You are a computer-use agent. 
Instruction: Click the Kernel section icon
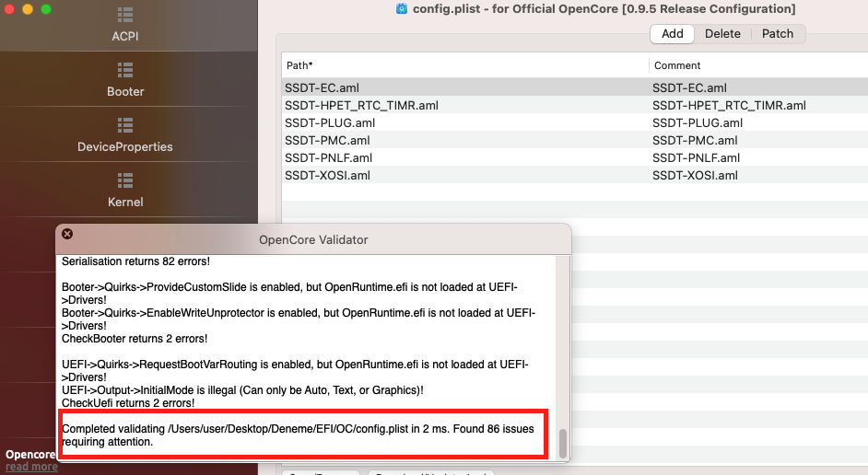click(x=125, y=180)
